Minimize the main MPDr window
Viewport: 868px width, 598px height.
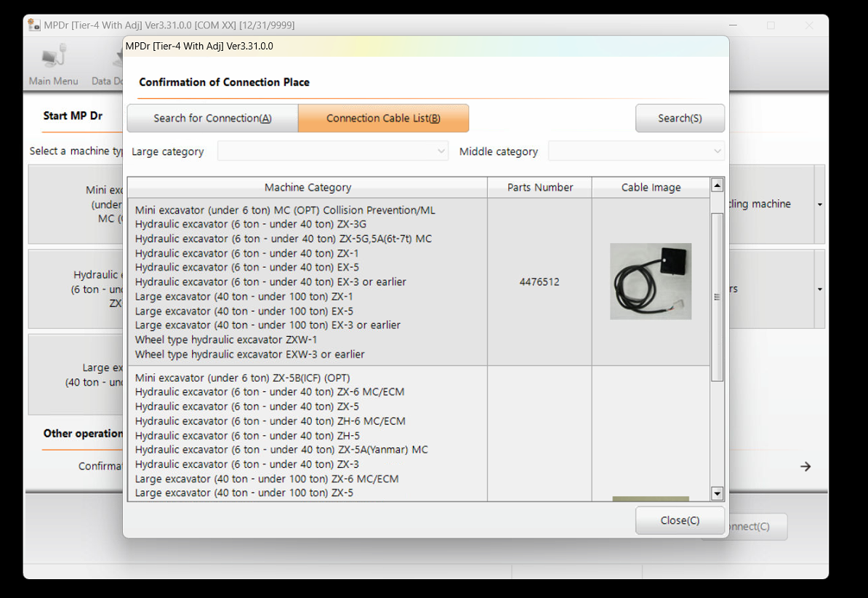733,25
